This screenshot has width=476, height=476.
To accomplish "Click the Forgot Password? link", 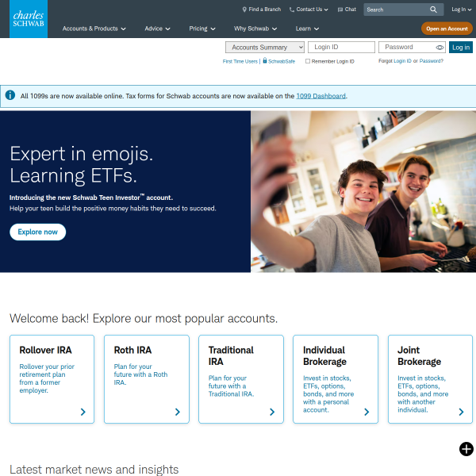I will [432, 61].
